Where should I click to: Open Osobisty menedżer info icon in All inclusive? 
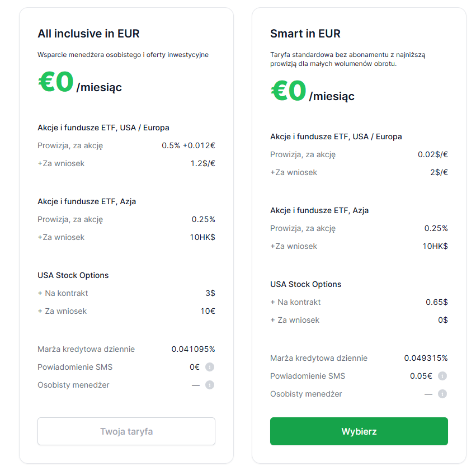tap(210, 385)
